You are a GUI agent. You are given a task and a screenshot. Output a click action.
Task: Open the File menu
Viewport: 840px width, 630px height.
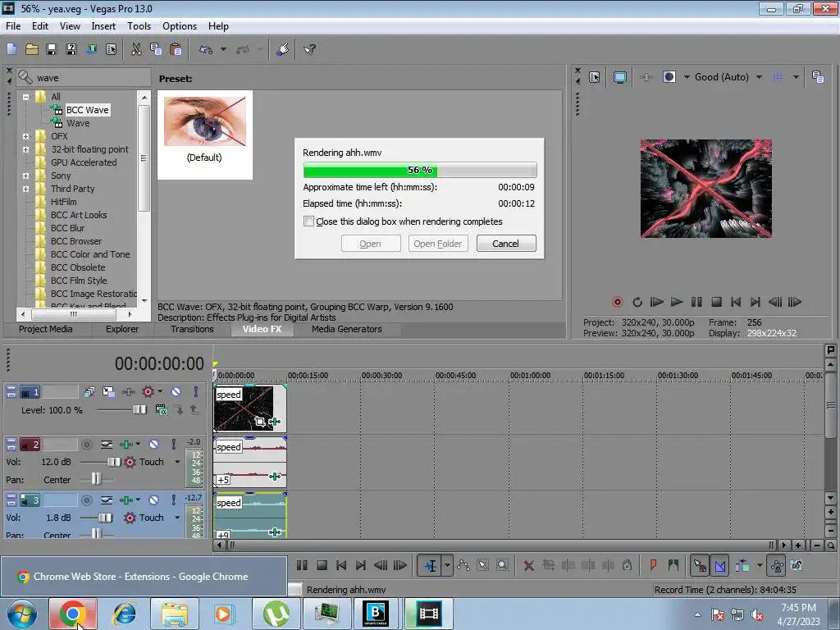(13, 26)
